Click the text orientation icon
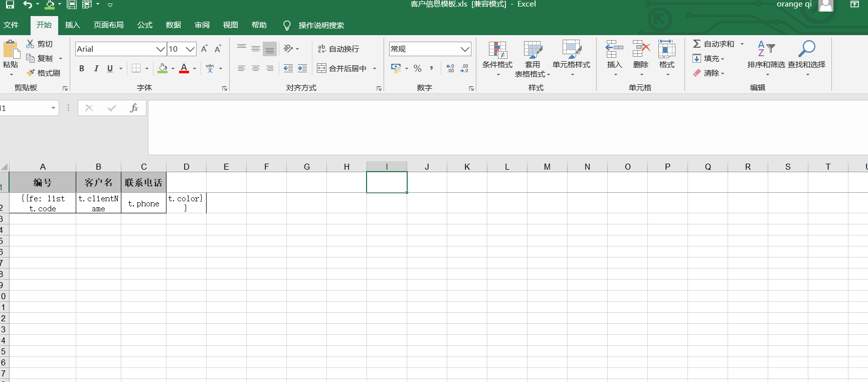The height and width of the screenshot is (382, 868). point(288,49)
